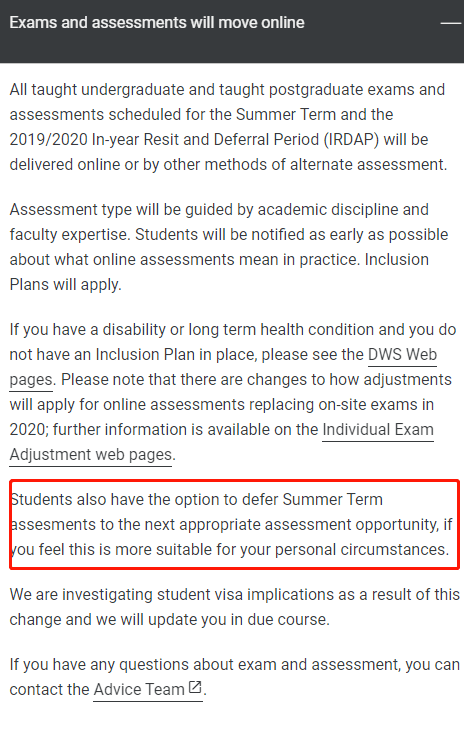
Task: Click the underlined "Adjustment web pages" link text
Action: click(x=91, y=455)
